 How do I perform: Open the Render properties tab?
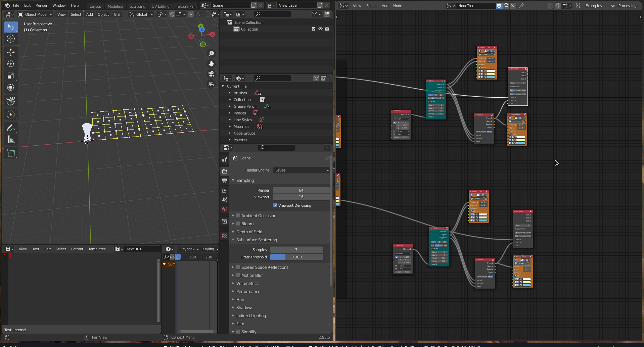(x=225, y=171)
